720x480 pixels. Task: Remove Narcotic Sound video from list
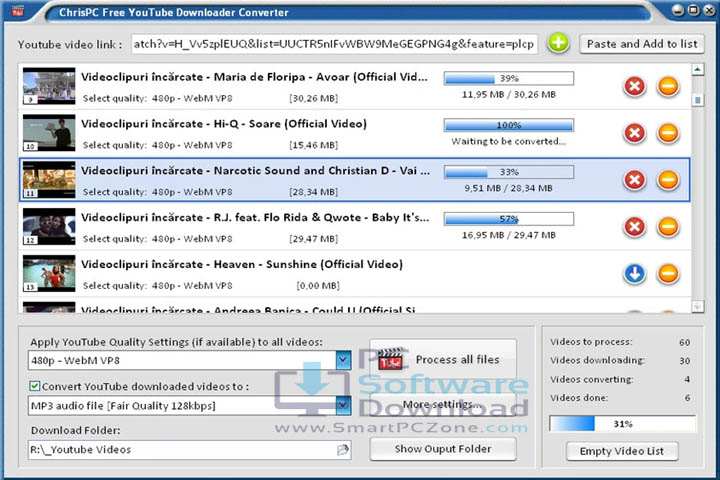click(x=668, y=180)
